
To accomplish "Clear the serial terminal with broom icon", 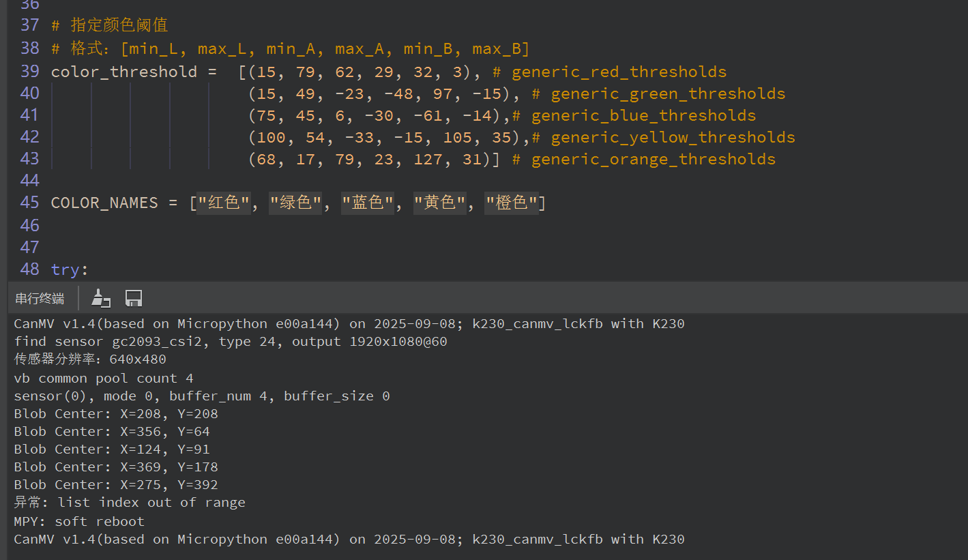I will (101, 298).
